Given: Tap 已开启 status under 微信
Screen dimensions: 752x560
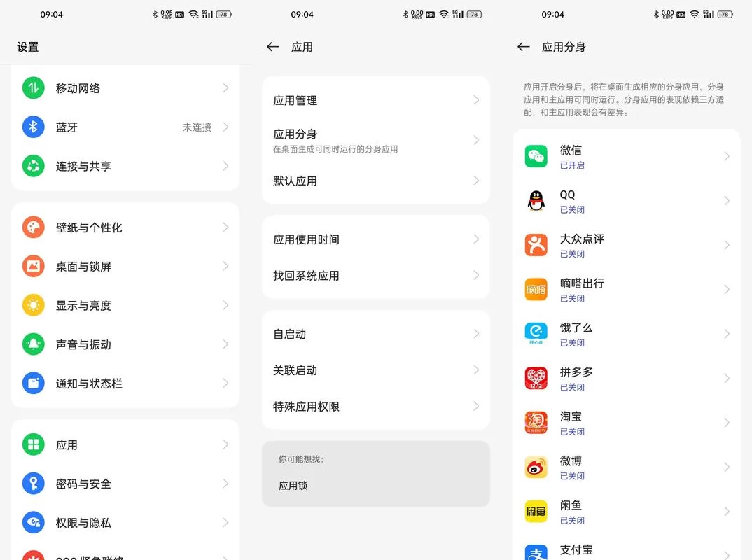Looking at the screenshot, I should tap(572, 165).
